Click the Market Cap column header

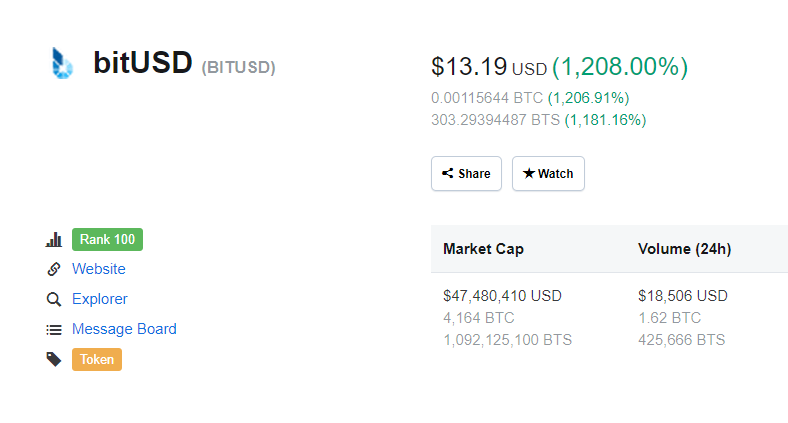click(483, 249)
